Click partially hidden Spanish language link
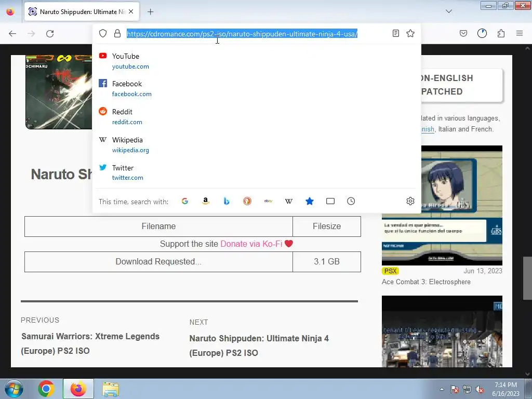This screenshot has width=532, height=399. pyautogui.click(x=428, y=129)
